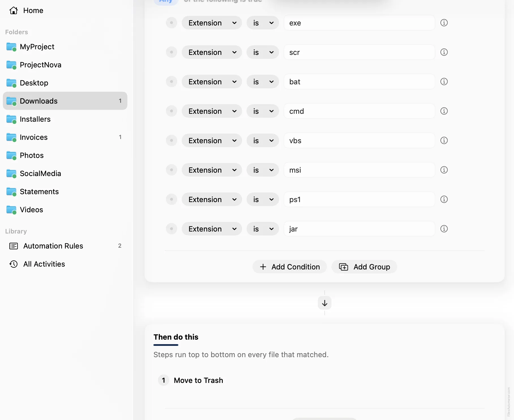Click the down arrow between sections
Image resolution: width=514 pixels, height=420 pixels.
tap(325, 303)
